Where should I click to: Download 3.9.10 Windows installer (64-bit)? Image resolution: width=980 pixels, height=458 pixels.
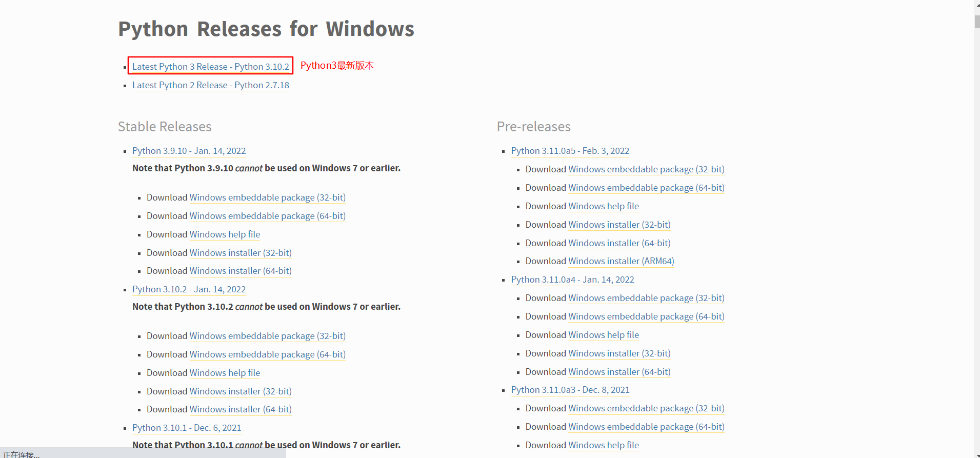click(x=241, y=271)
